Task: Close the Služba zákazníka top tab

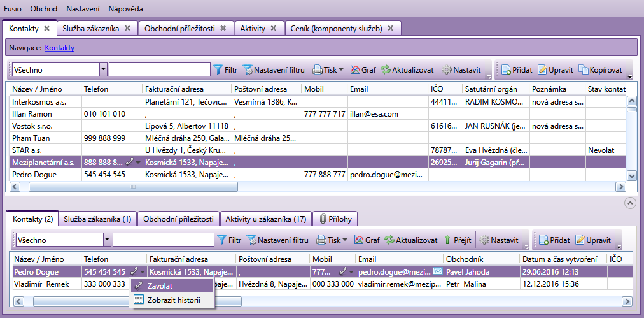Action: coord(127,29)
